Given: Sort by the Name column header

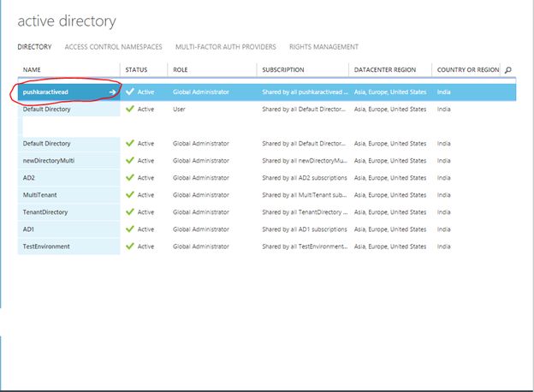Looking at the screenshot, I should click(x=32, y=70).
